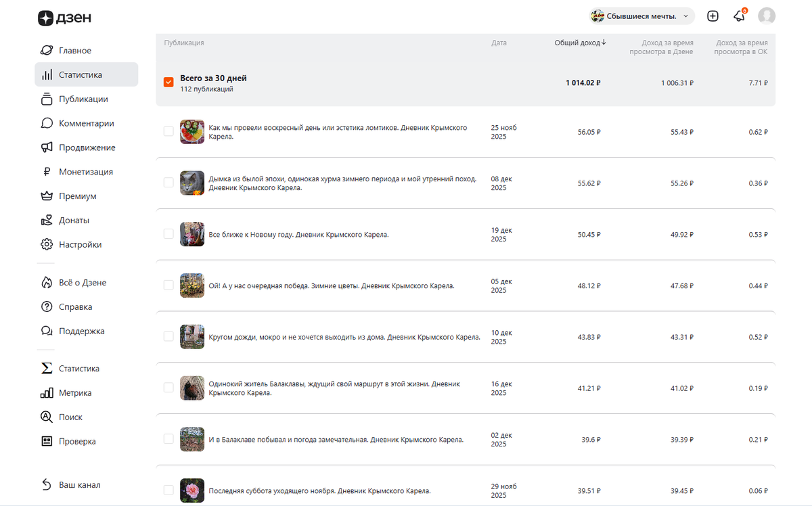
Task: Click the gray cat post thumbnail
Action: pos(192,183)
